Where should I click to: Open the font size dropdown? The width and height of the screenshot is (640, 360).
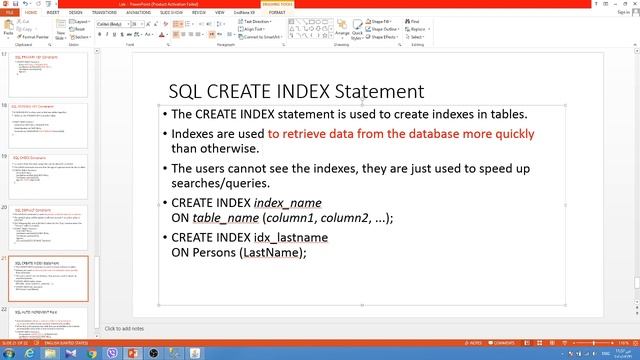point(138,24)
